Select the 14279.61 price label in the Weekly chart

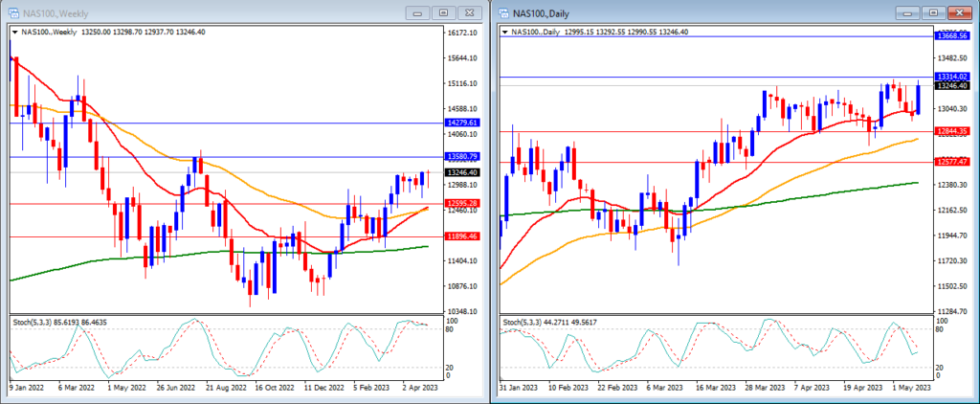[462, 123]
